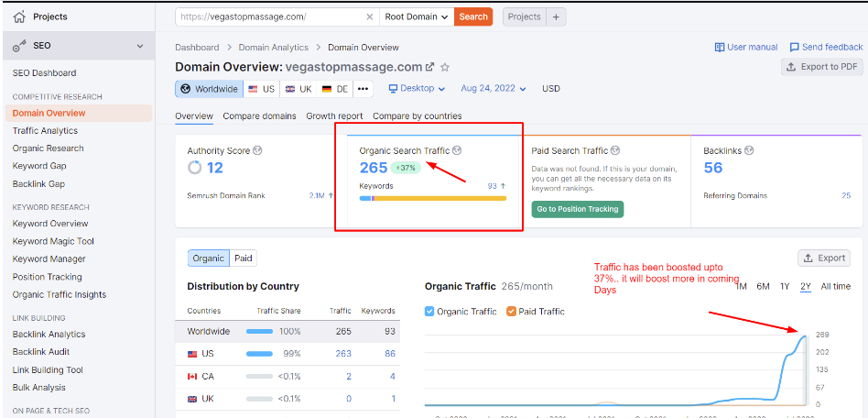Switch to Growth report tab
This screenshot has height=418, width=868.
(334, 115)
